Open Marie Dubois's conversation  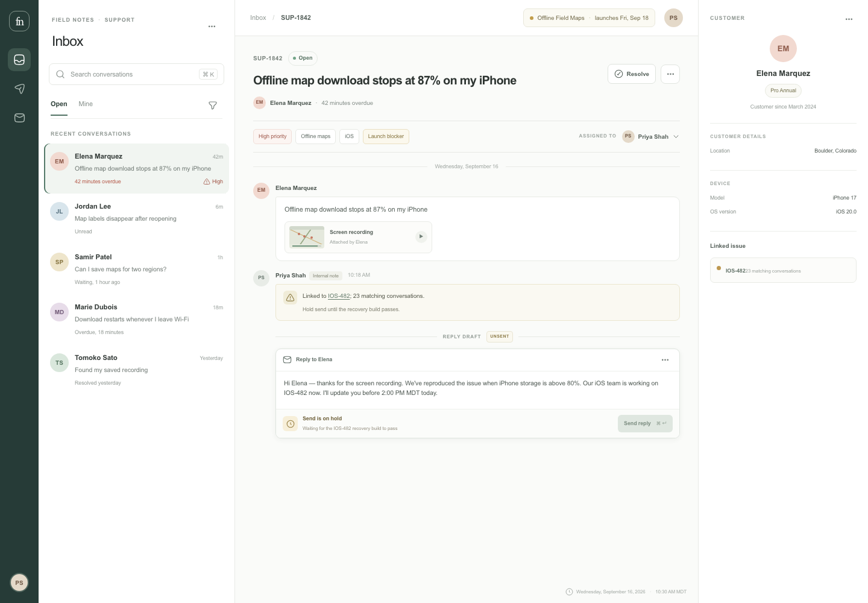[136, 320]
